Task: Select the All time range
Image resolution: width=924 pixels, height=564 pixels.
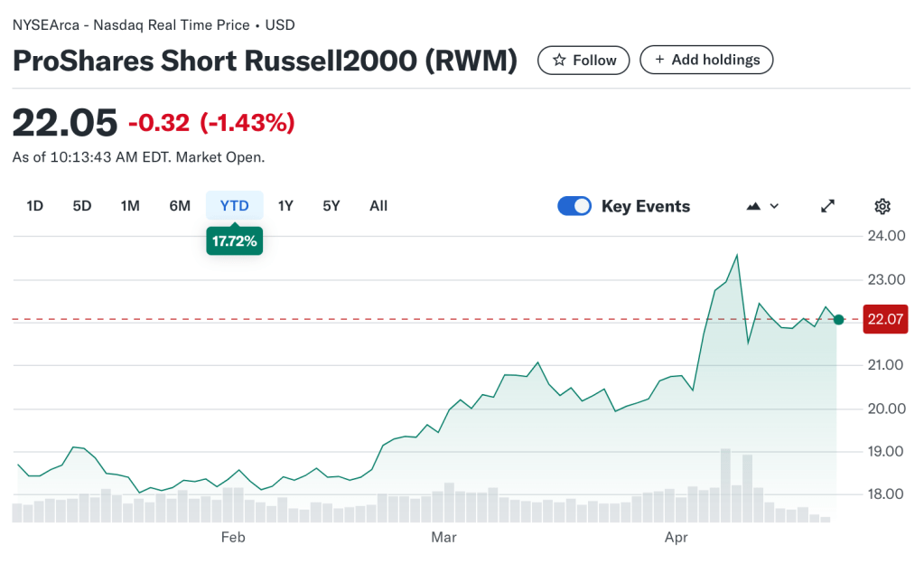Action: (378, 206)
